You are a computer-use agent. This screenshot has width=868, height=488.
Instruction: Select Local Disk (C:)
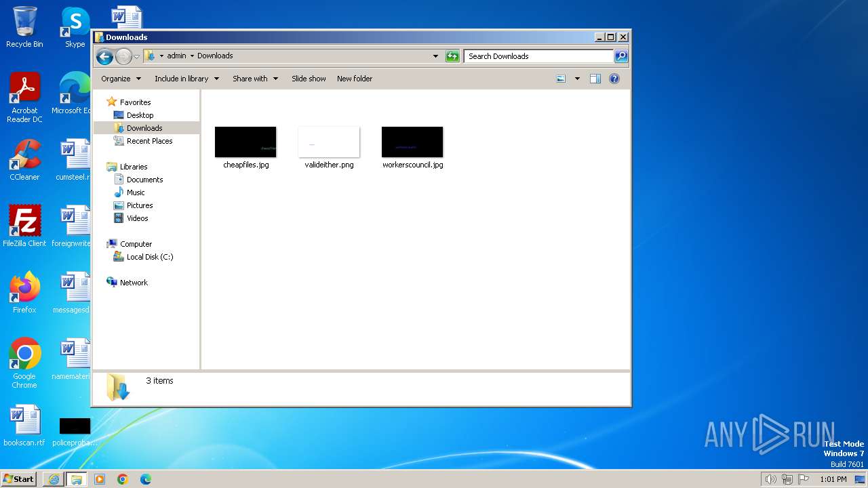[x=150, y=257]
